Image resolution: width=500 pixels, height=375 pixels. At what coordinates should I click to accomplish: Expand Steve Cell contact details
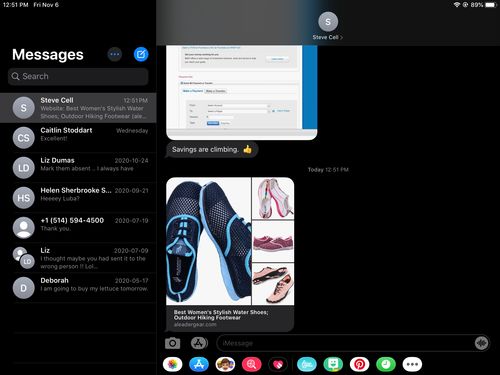click(328, 37)
